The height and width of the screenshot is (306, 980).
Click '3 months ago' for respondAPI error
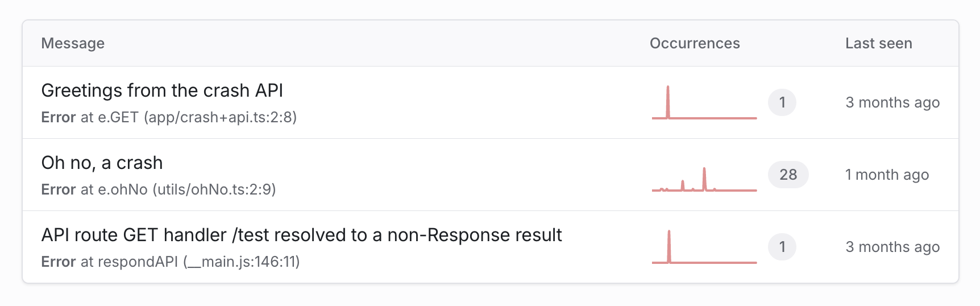tap(892, 247)
